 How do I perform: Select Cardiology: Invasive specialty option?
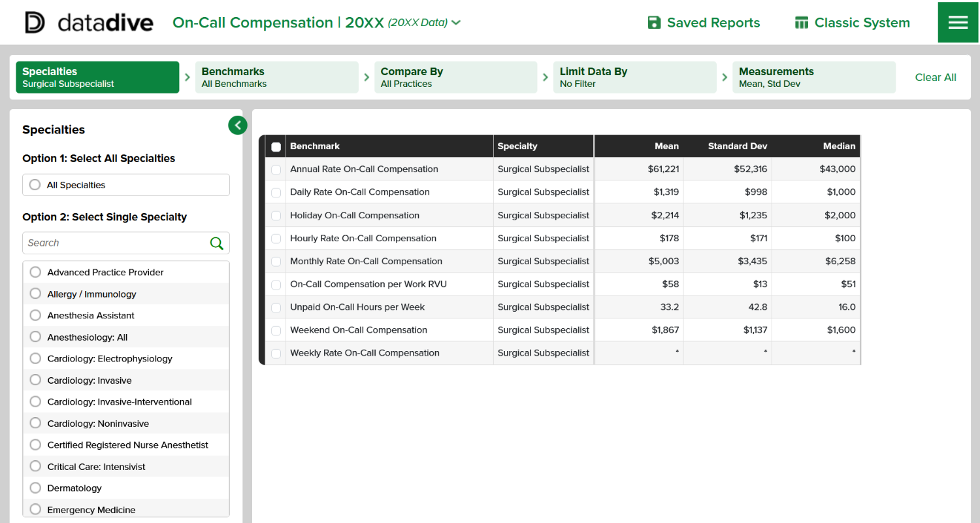tap(35, 380)
